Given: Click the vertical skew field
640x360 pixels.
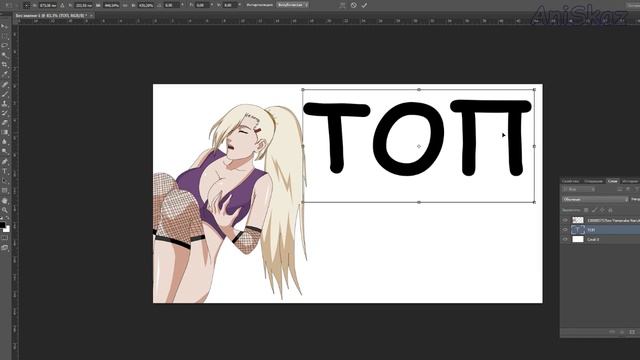Looking at the screenshot, I should pos(229,5).
